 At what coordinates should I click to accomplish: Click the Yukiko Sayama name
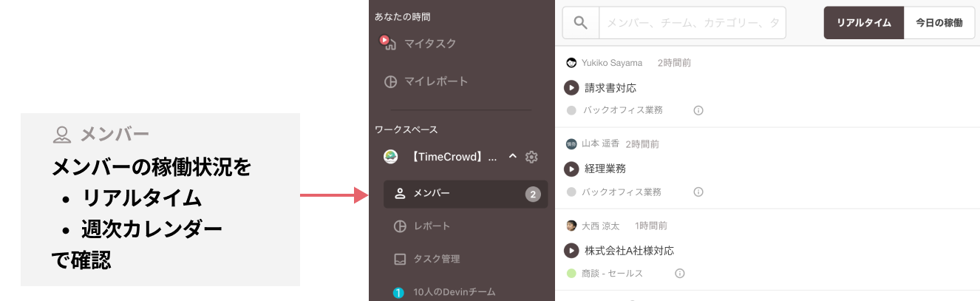[x=612, y=63]
